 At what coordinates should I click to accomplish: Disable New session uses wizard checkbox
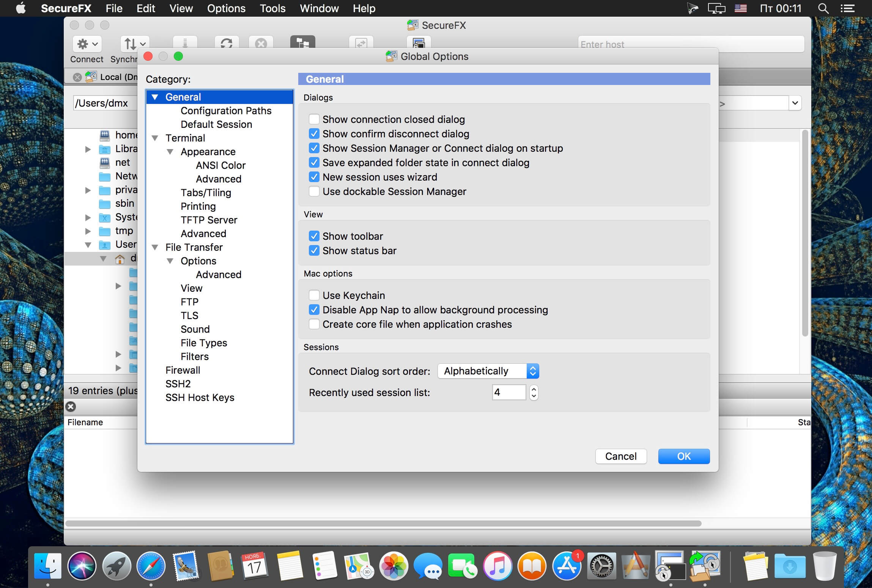pos(314,176)
